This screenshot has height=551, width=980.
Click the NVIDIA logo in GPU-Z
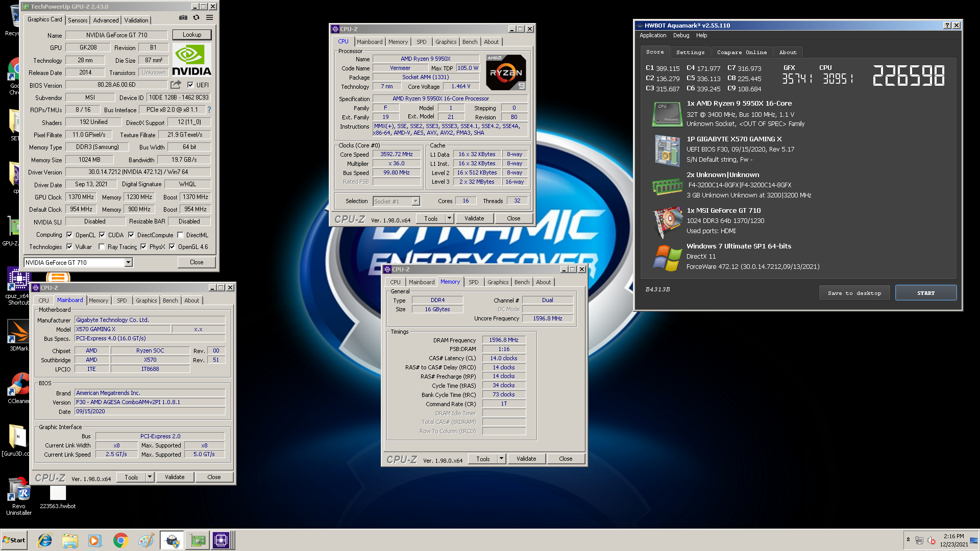(x=191, y=60)
